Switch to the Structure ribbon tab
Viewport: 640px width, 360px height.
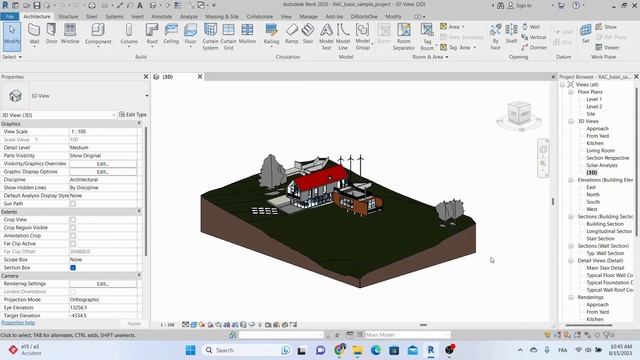click(68, 16)
